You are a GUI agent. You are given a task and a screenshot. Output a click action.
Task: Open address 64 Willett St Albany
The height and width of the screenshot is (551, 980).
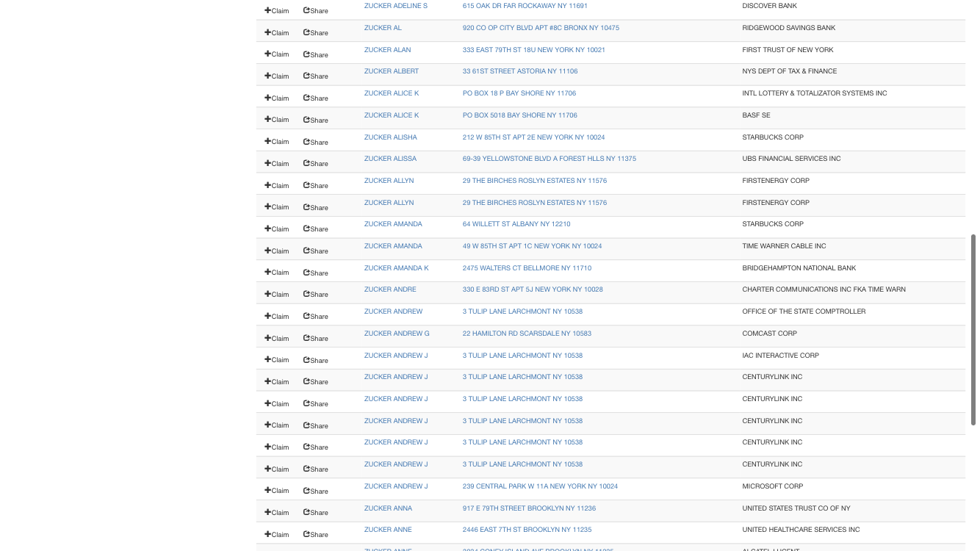pyautogui.click(x=516, y=224)
